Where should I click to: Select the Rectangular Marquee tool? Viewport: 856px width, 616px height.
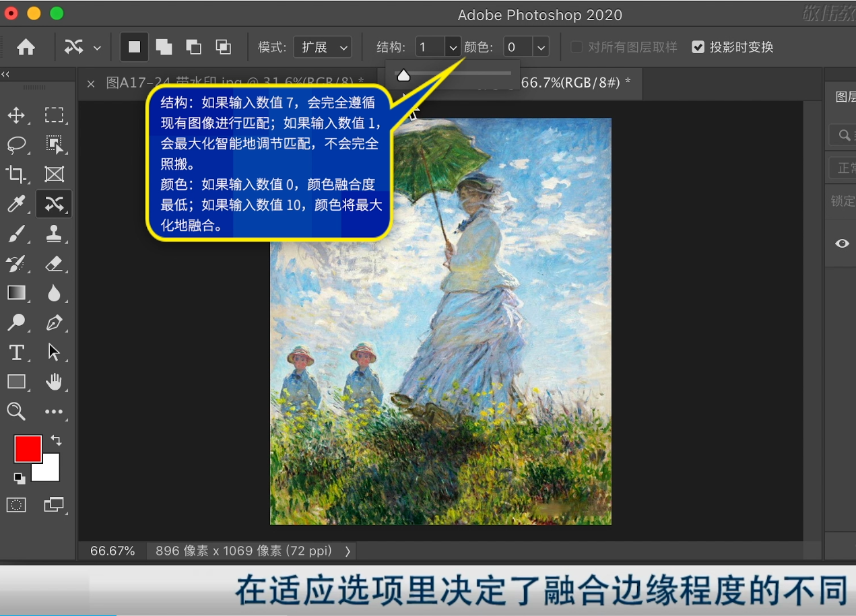tap(54, 114)
